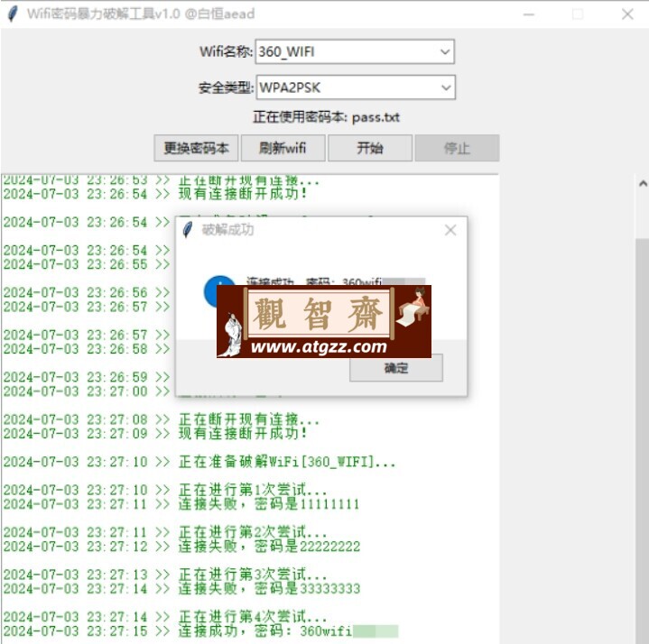
Task: Click the WPA2PSK combo box field
Action: pos(356,87)
